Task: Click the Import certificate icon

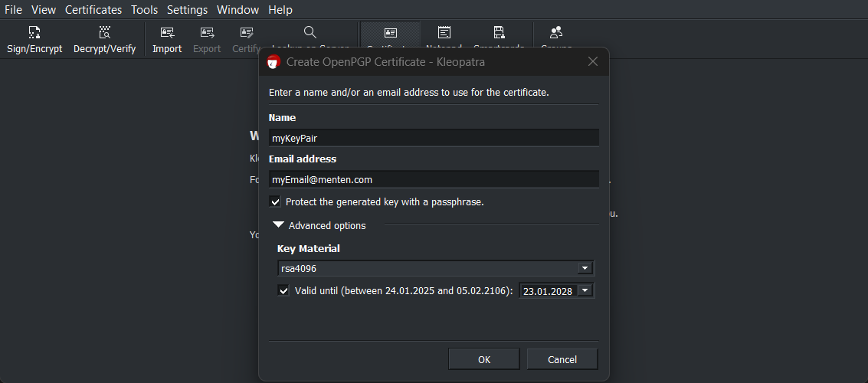Action: pyautogui.click(x=167, y=33)
